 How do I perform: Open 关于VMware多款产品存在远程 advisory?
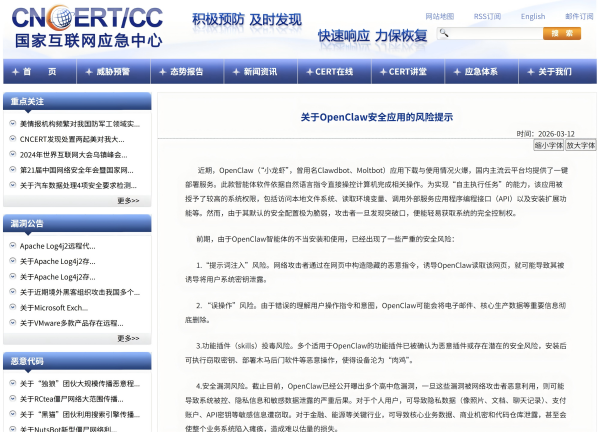(x=72, y=323)
